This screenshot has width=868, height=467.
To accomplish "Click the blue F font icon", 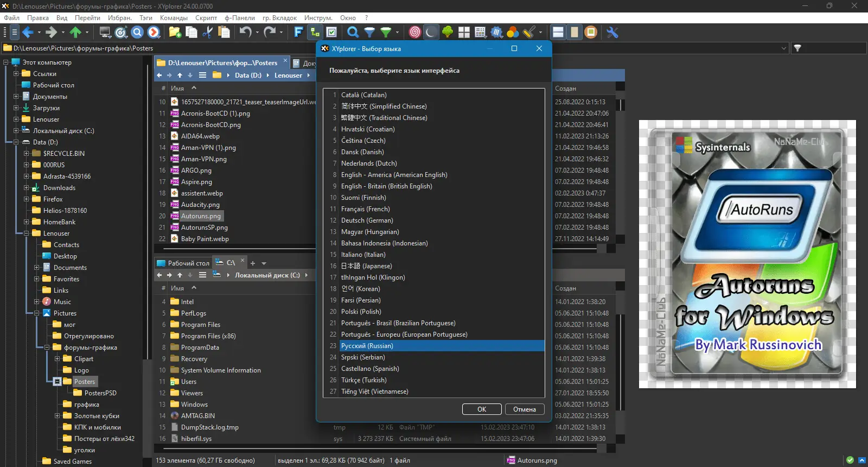I will (298, 33).
